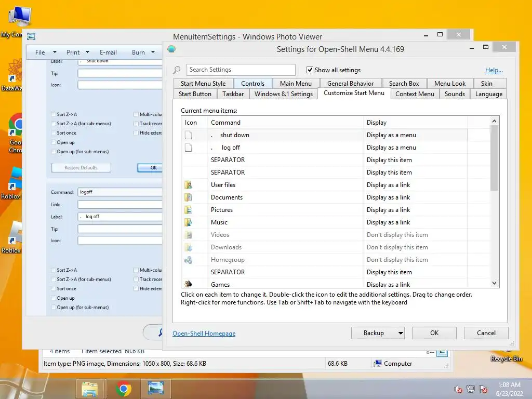Click the Display column header
Image resolution: width=532 pixels, height=399 pixels.
[x=415, y=123]
